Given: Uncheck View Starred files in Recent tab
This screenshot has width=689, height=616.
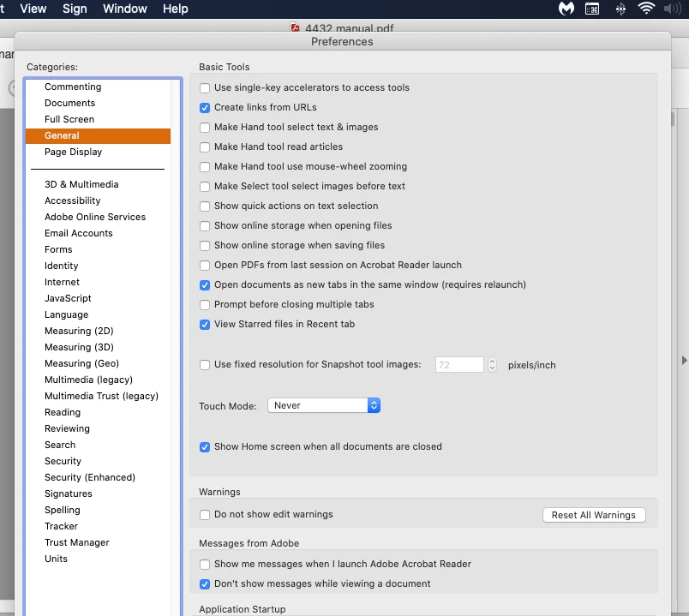Looking at the screenshot, I should coord(205,325).
